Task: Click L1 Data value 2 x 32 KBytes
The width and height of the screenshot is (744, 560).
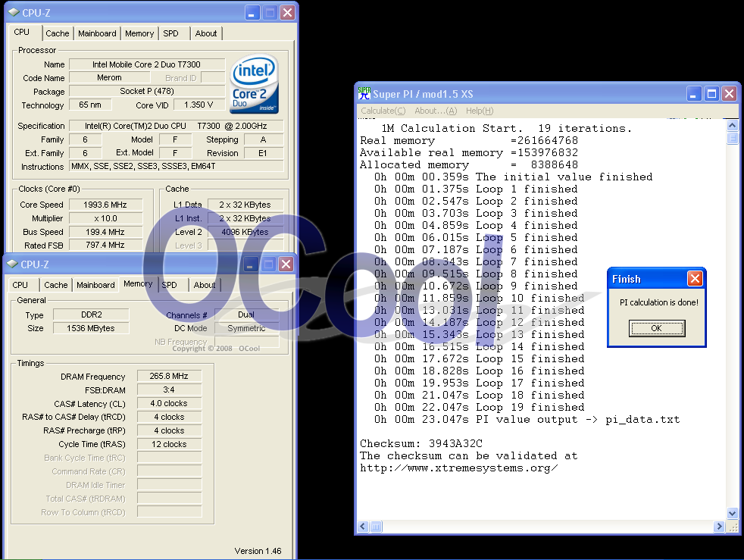Action: click(x=245, y=205)
